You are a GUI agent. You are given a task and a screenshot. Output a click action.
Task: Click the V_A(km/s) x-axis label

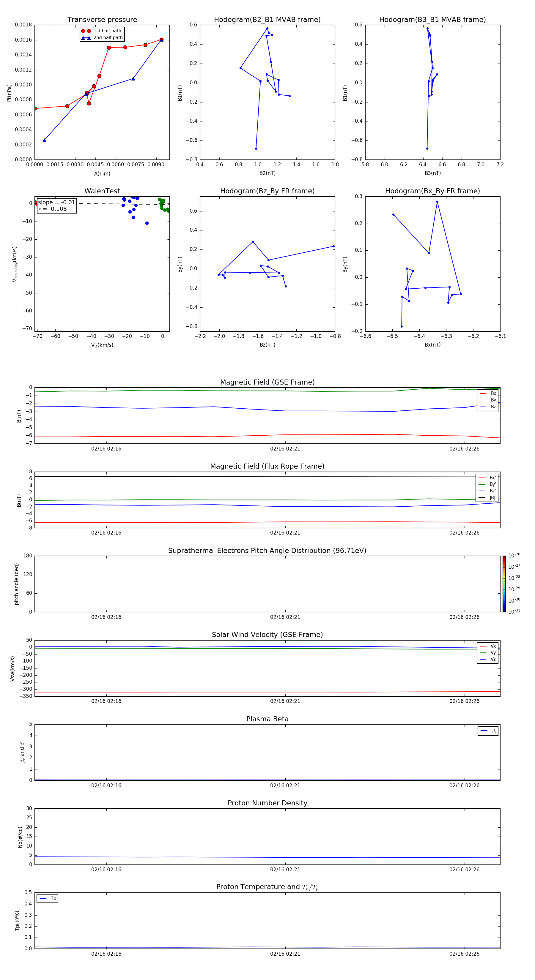coord(102,345)
